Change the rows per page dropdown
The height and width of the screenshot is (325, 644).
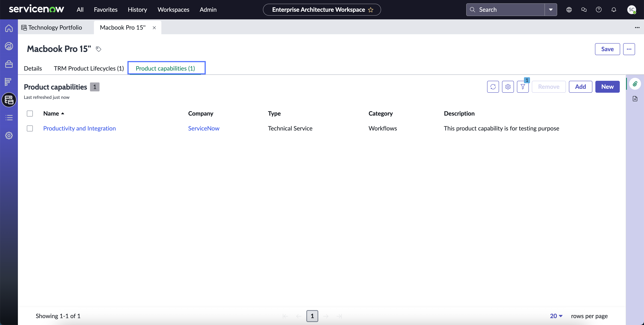pyautogui.click(x=556, y=316)
